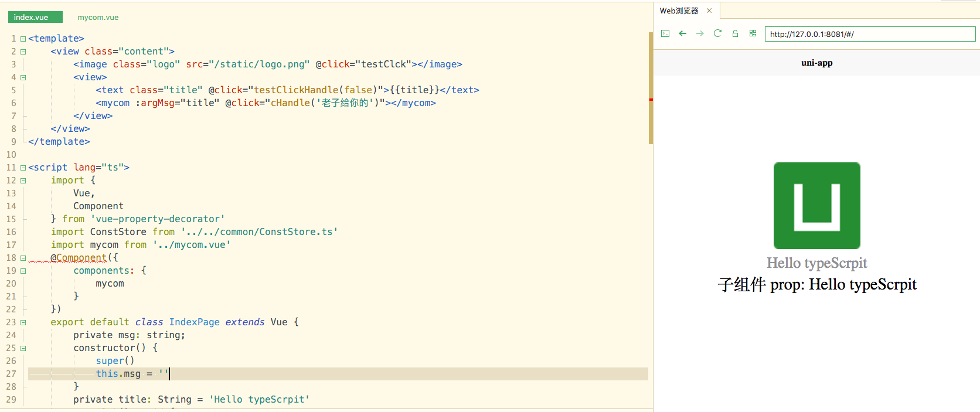Image resolution: width=980 pixels, height=412 pixels.
Task: Fold the inner view block on line 4
Action: (x=23, y=77)
